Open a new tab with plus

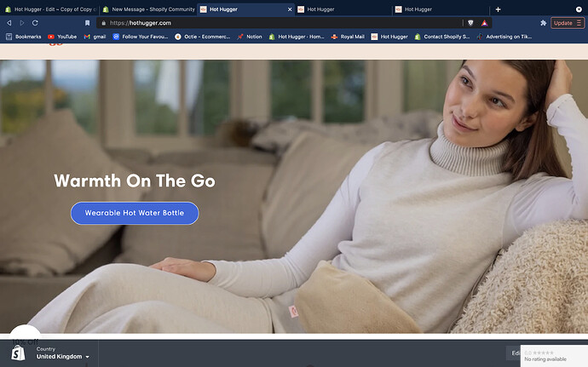pos(498,9)
